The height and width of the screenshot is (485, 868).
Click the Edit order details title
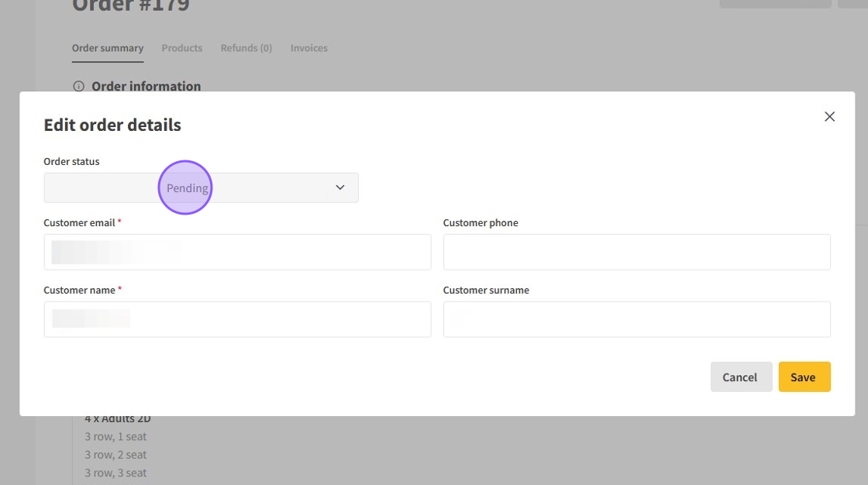(x=112, y=126)
